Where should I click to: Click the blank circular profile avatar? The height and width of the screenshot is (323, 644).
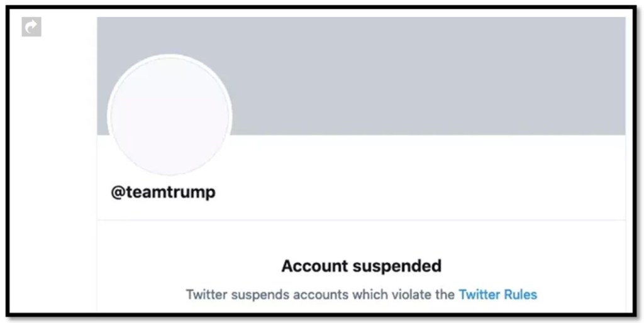coord(170,116)
